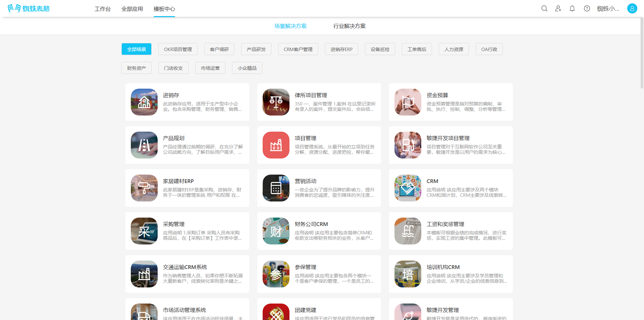This screenshot has height=320, width=644.
Task: Open the CRM handshake icon
Action: coord(408,188)
